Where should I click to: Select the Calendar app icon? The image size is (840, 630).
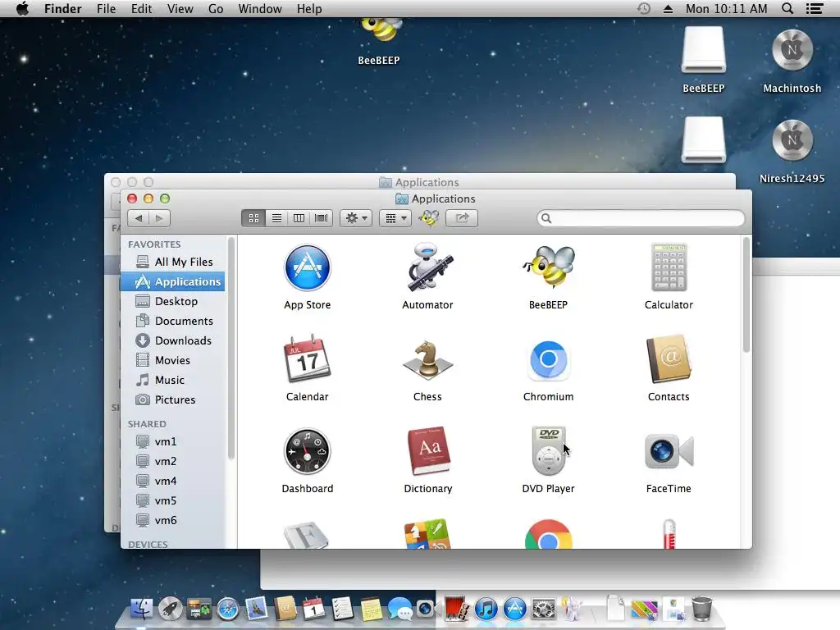[x=307, y=358]
